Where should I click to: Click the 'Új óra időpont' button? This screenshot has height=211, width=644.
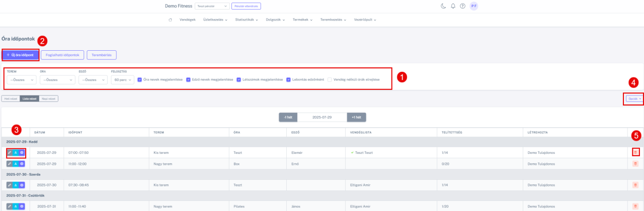20,55
